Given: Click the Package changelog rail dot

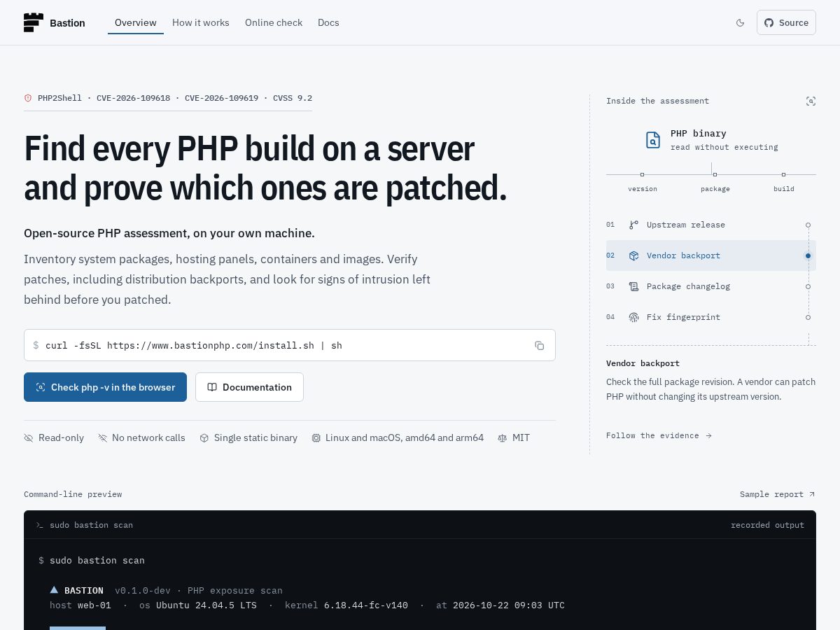Looking at the screenshot, I should click(x=808, y=286).
